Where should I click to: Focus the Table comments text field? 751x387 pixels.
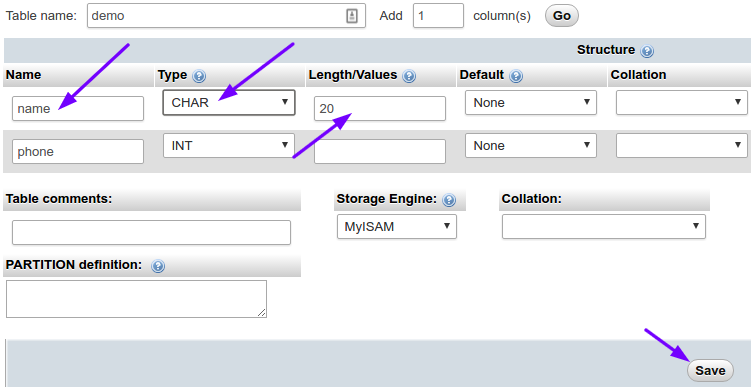151,232
